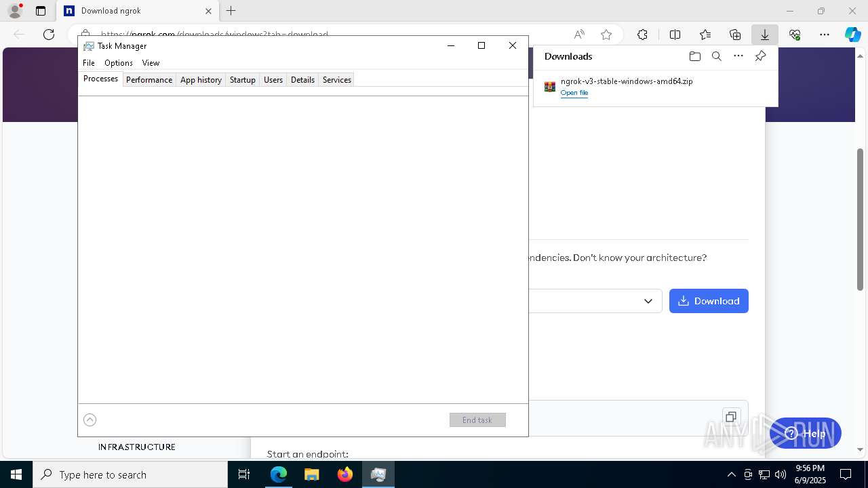Viewport: 868px width, 488px height.
Task: Switch to the Services tab
Action: [x=337, y=80]
